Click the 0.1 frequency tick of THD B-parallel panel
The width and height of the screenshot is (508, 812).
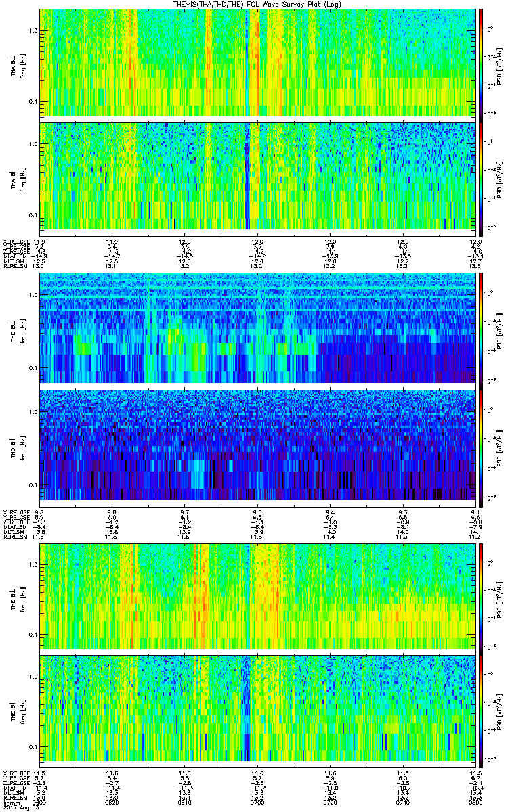pos(33,486)
